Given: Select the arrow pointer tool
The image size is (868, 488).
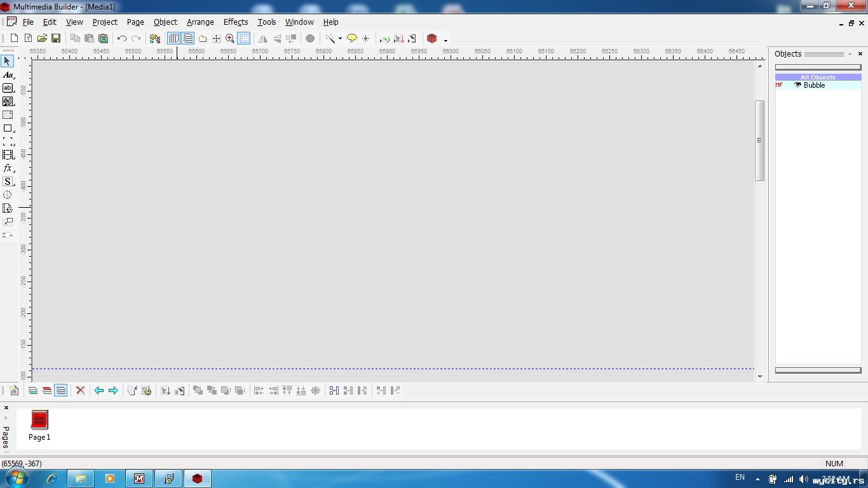Looking at the screenshot, I should tap(8, 61).
